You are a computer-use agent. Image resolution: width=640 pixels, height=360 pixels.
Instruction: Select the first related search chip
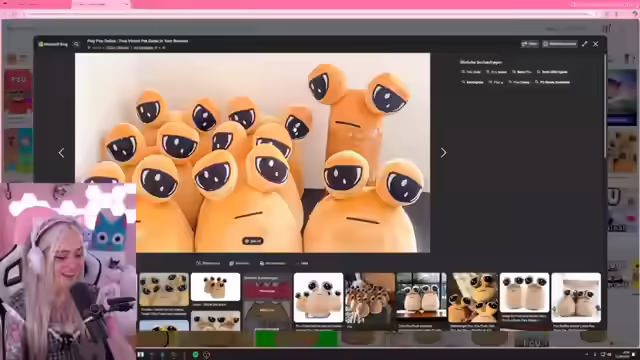(x=471, y=72)
